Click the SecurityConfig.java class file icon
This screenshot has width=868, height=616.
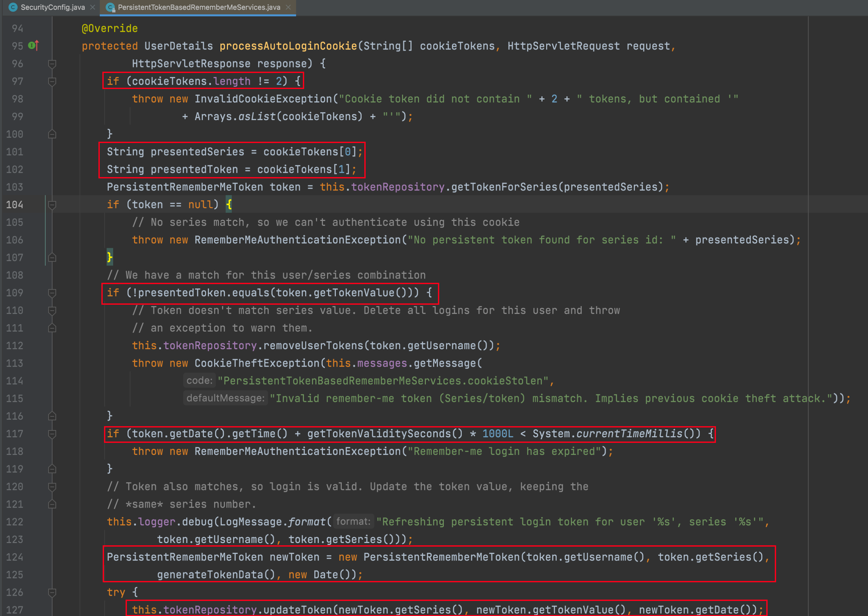13,7
